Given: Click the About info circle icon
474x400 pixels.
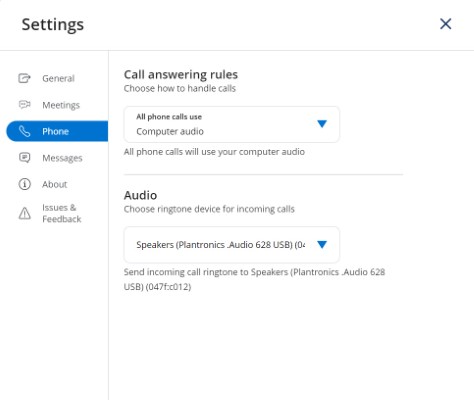Looking at the screenshot, I should (x=24, y=184).
